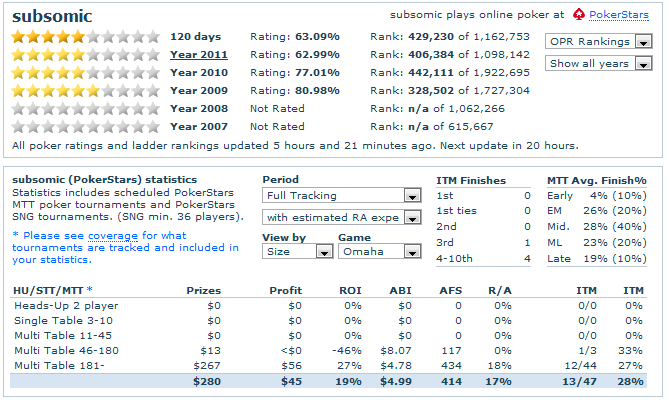Click the Rank 429,230 of 1,162,753 text
This screenshot has width=669, height=402.
tap(450, 37)
